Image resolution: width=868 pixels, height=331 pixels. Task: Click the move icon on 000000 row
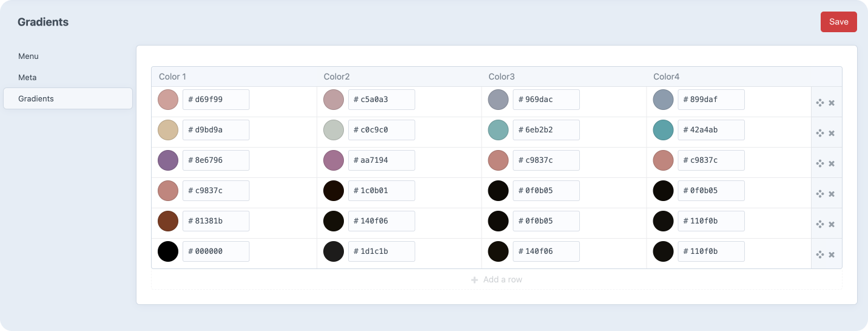click(x=820, y=254)
